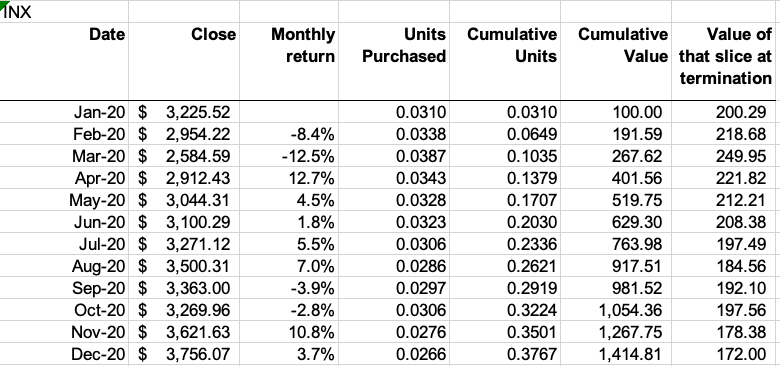Select cumulative value cell 1,414.81
The height and width of the screenshot is (366, 780).
616,354
